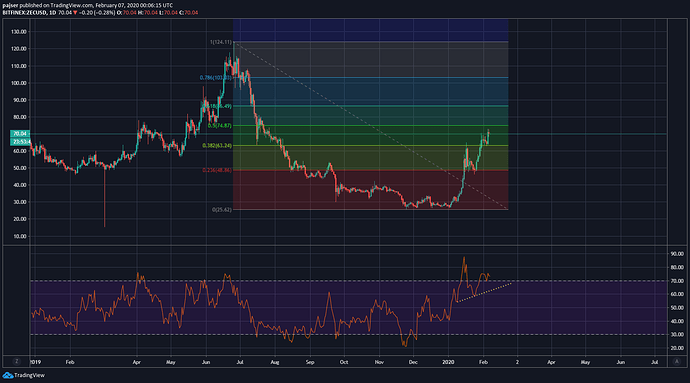Toggle the auto-scale 'A' button
Viewport: 690px width, 383px height.
(x=676, y=361)
